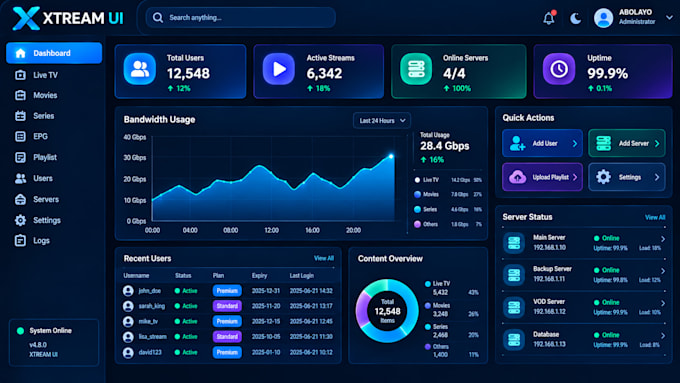Click the Add User quick action
This screenshot has height=383, width=680.
point(542,143)
